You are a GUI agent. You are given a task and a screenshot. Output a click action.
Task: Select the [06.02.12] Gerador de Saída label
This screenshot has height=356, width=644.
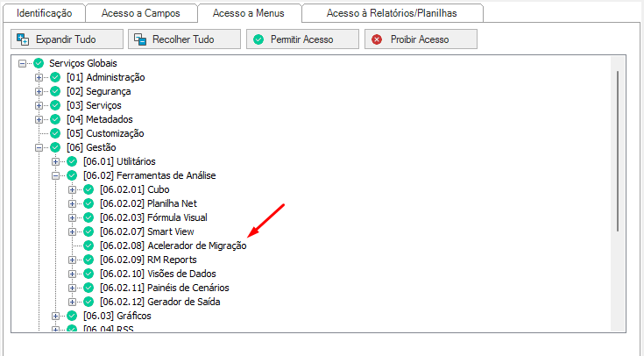point(159,302)
